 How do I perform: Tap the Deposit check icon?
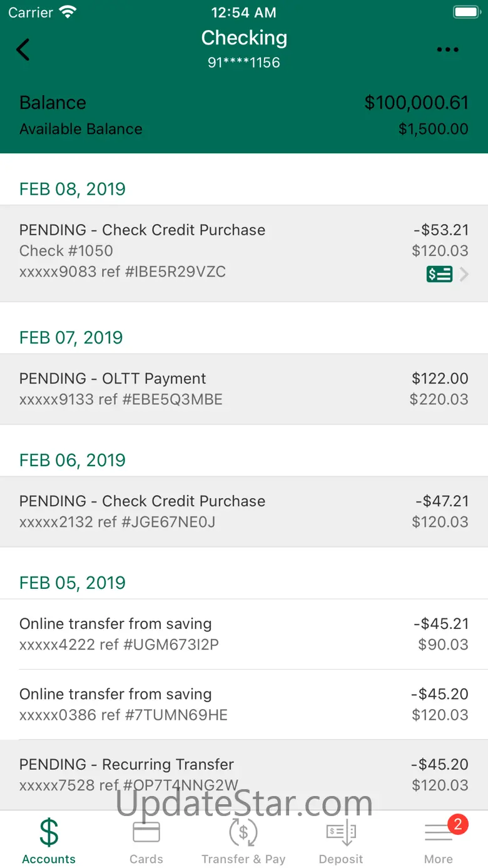click(341, 833)
